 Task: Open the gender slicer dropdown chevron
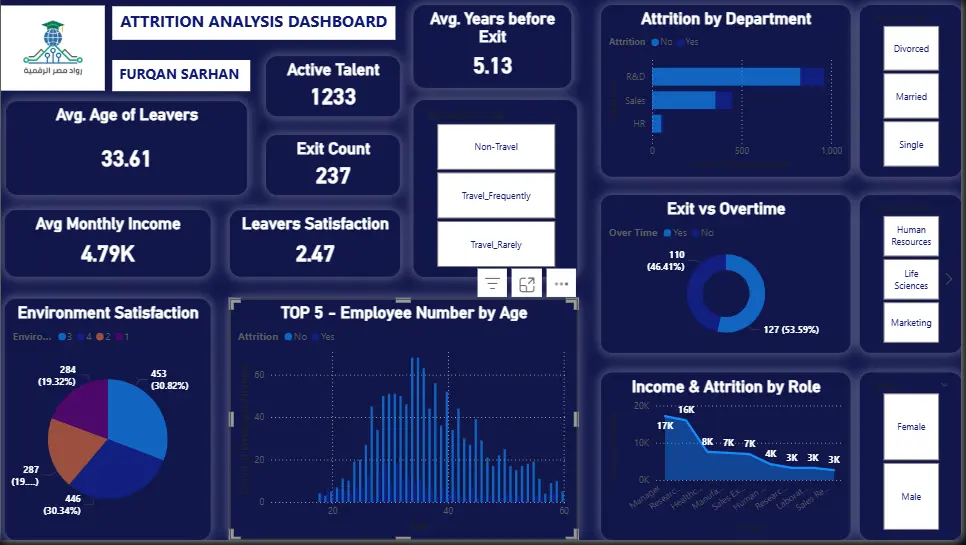pos(944,386)
